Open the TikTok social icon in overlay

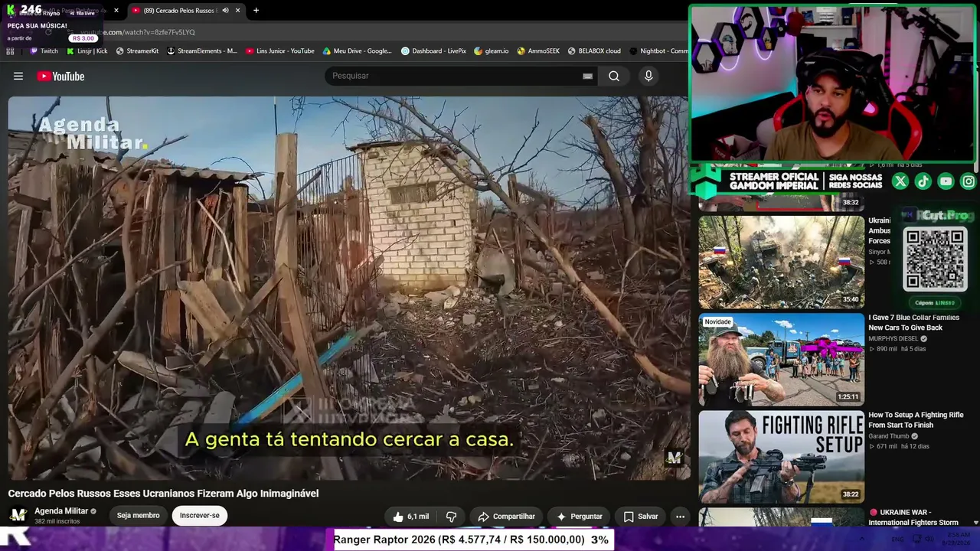[923, 181]
